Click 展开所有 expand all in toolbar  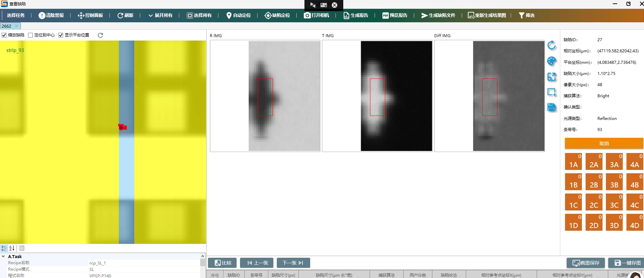160,15
